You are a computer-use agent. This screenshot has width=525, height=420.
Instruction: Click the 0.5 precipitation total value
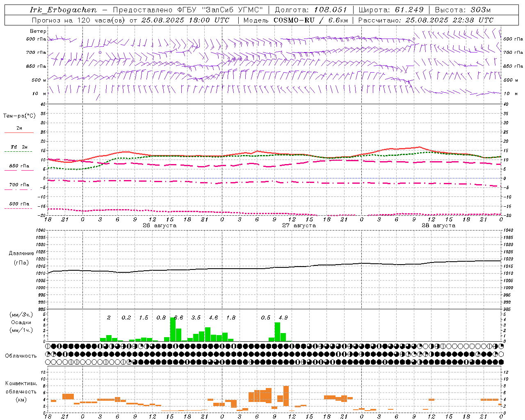[x=266, y=317]
